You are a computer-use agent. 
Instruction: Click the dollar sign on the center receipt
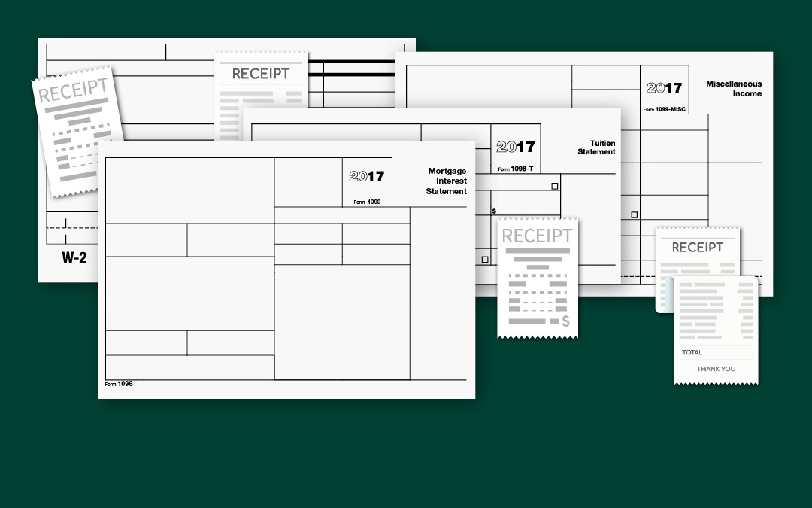point(564,322)
